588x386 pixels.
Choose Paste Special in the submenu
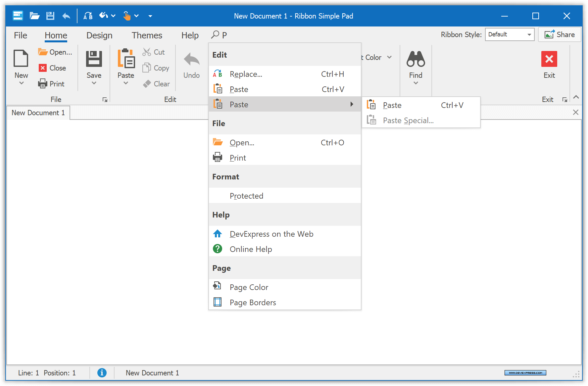tap(408, 121)
